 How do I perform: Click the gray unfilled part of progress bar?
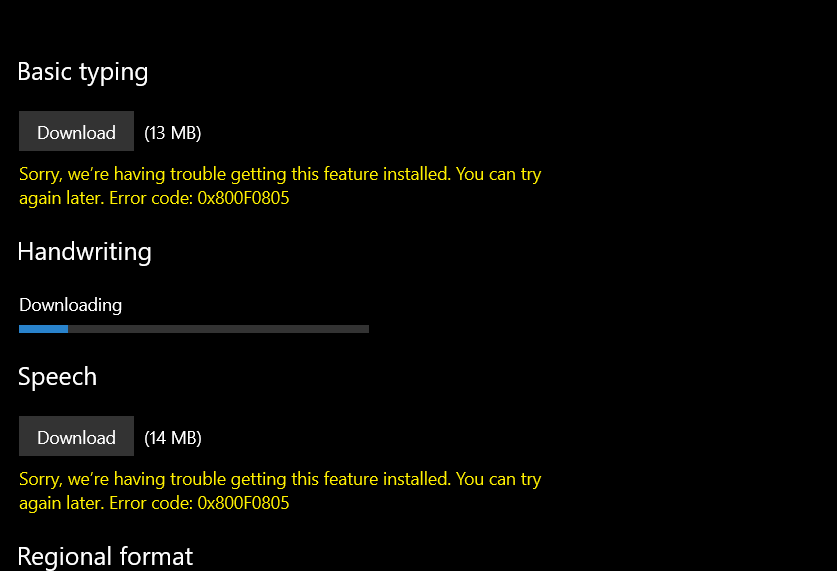pos(218,328)
